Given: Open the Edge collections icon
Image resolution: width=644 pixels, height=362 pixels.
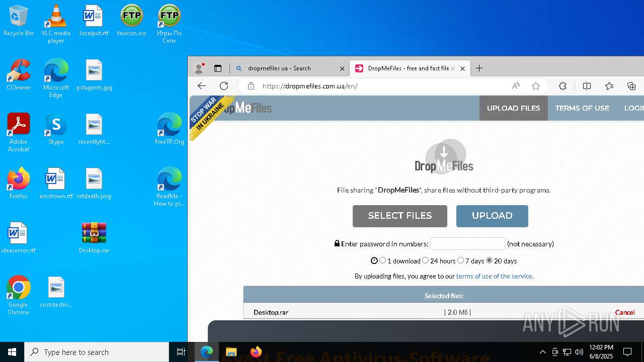Looking at the screenshot, I should click(631, 86).
